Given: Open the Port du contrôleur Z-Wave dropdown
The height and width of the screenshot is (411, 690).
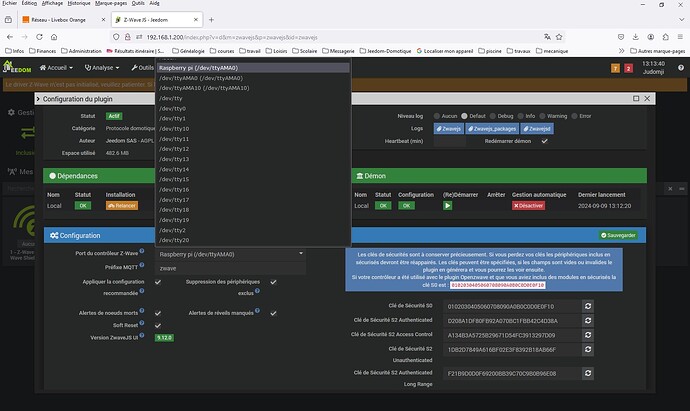Looking at the screenshot, I should click(231, 254).
